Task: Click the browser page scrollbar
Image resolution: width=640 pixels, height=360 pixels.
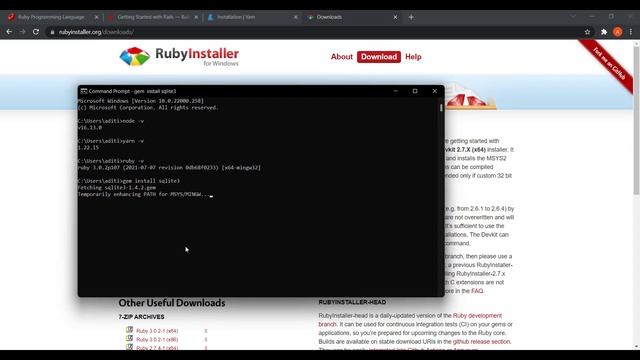Action: 636,120
